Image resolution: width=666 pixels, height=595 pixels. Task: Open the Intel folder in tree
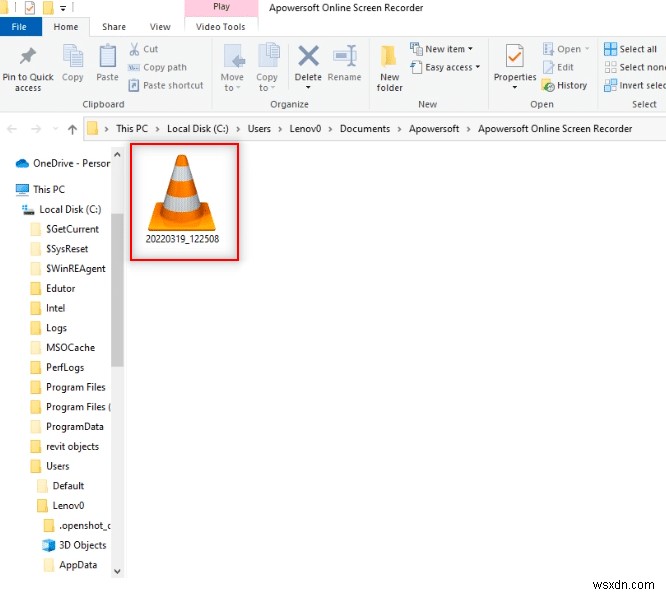point(48,308)
